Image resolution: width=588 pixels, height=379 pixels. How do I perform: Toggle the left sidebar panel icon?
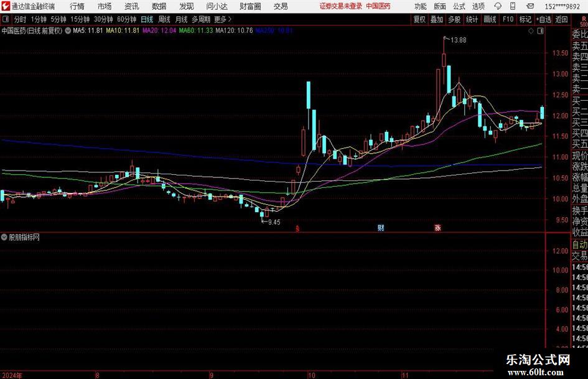[x=6, y=19]
